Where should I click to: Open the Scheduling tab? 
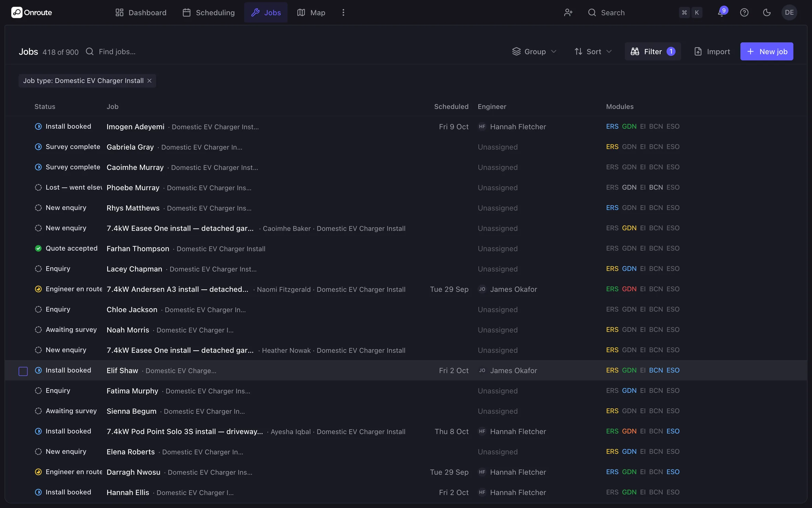(x=208, y=12)
